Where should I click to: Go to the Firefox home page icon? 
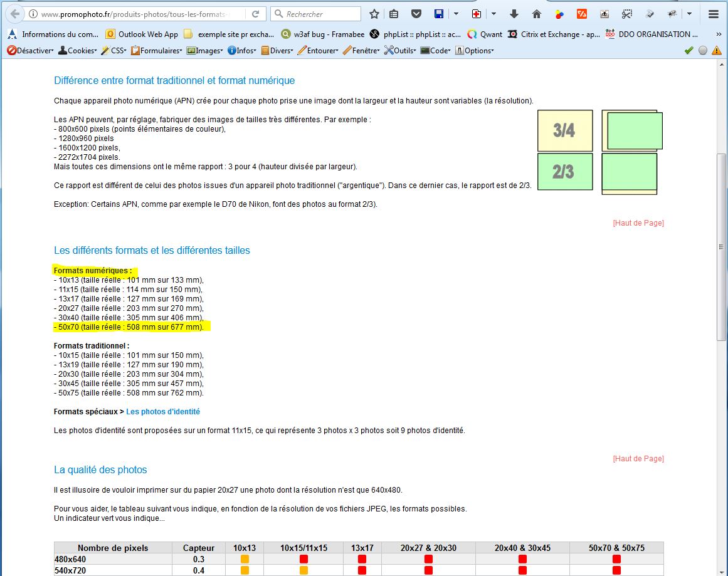(537, 14)
